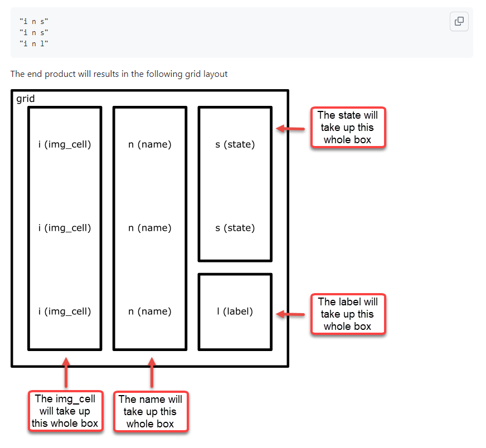Click the red arrow pointing at label box

tap(290, 314)
